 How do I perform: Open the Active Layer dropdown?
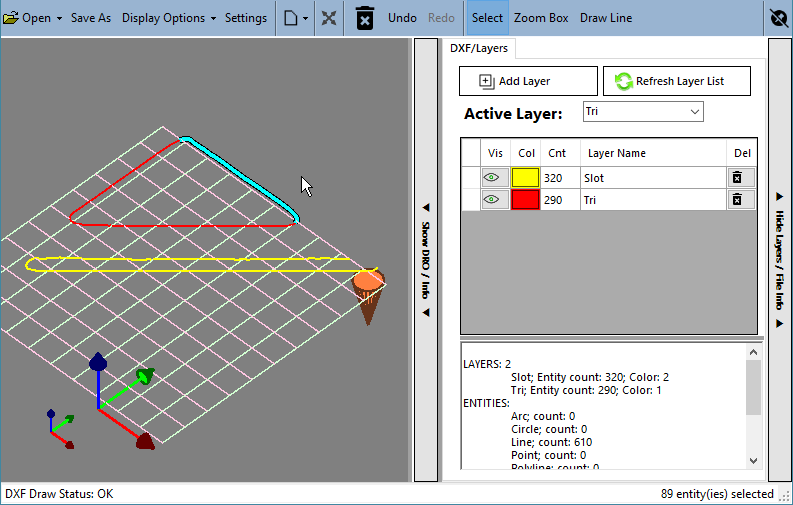click(x=643, y=112)
